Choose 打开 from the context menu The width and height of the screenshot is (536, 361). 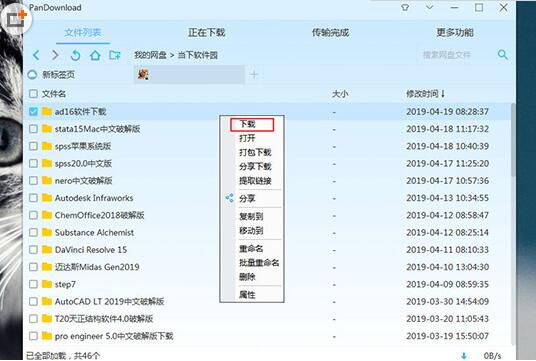pos(247,138)
